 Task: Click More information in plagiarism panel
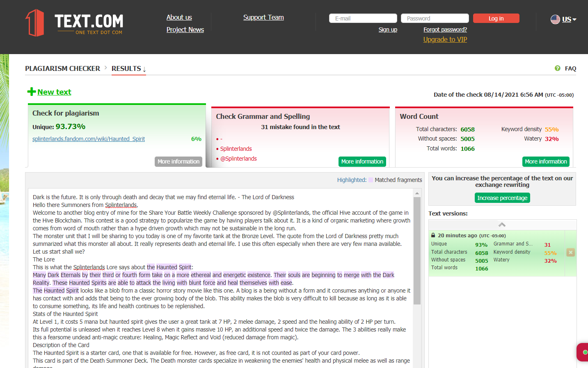(x=178, y=161)
